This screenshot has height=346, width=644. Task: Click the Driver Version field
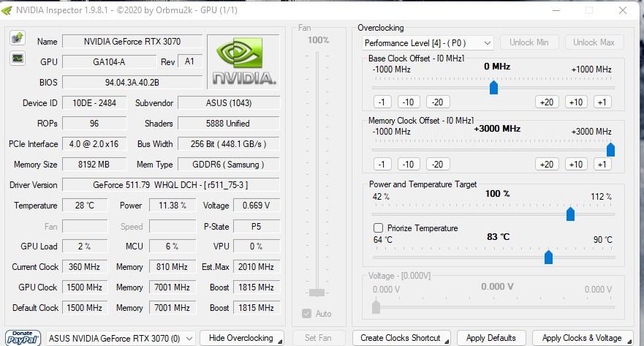tap(171, 185)
